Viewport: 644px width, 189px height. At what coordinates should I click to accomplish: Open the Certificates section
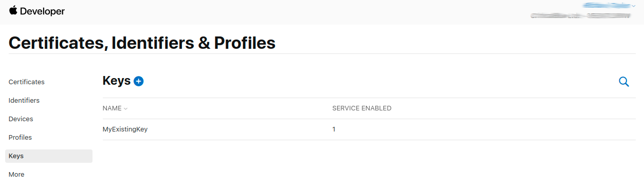(x=27, y=82)
